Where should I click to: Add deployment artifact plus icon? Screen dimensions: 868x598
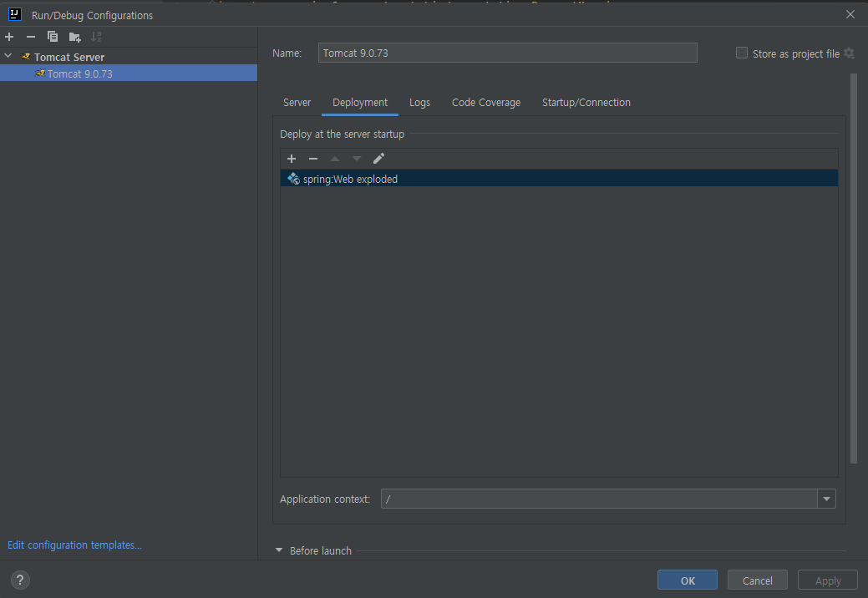pyautogui.click(x=292, y=159)
